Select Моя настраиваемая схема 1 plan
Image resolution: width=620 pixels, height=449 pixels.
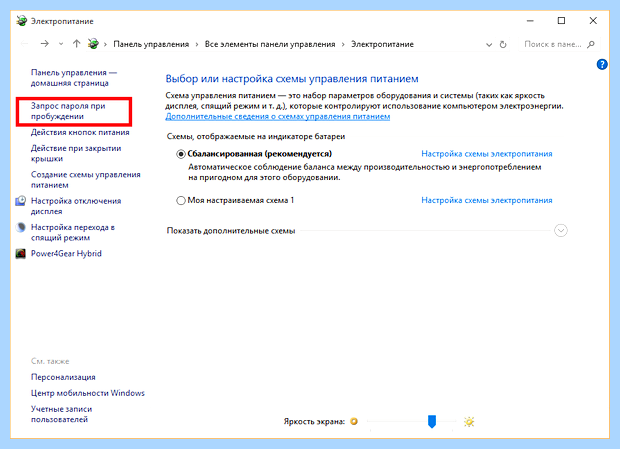pos(180,200)
